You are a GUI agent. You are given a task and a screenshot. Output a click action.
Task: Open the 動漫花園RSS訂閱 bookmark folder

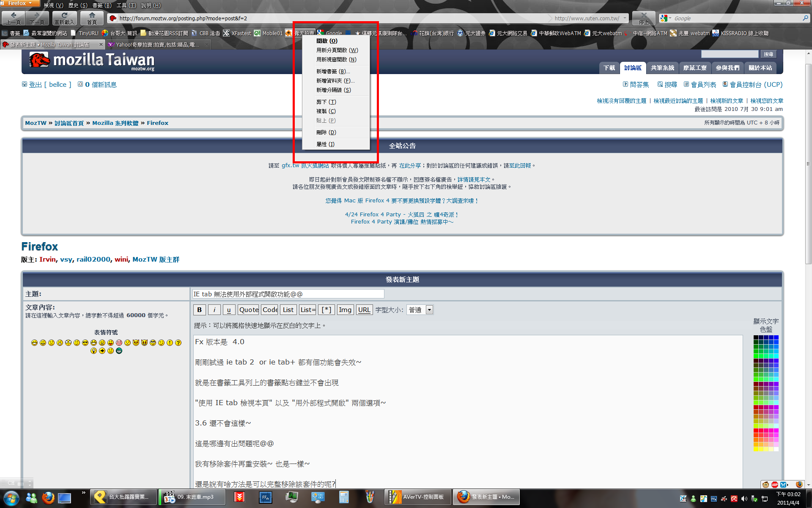point(164,33)
